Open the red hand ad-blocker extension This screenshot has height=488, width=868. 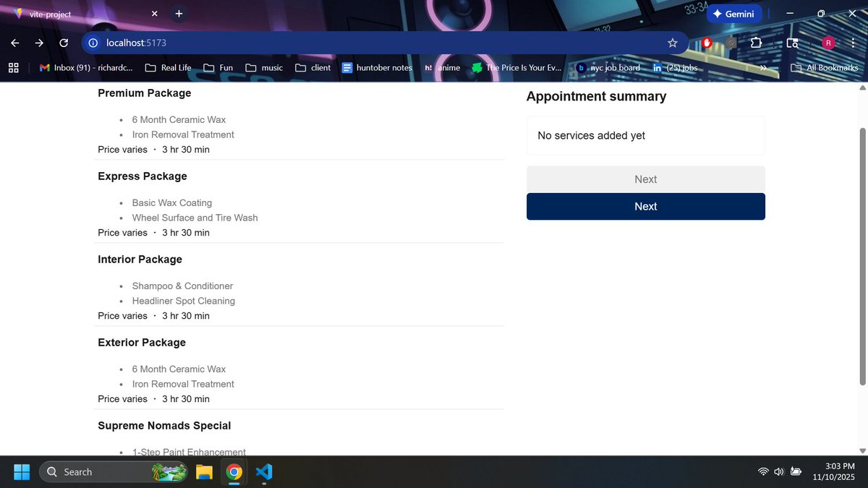coord(707,43)
